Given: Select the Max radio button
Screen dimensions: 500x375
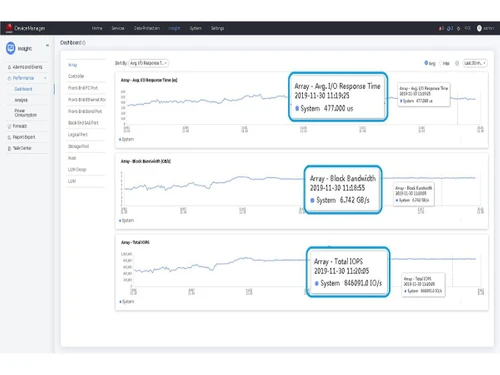Looking at the screenshot, I should 440,63.
